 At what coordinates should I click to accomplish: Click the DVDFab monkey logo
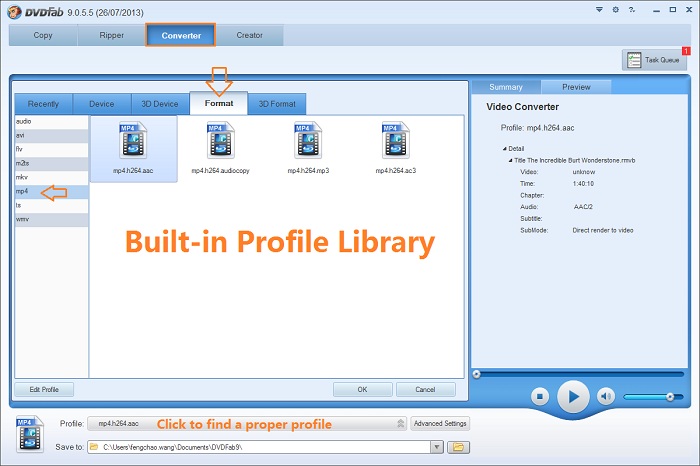pyautogui.click(x=14, y=12)
